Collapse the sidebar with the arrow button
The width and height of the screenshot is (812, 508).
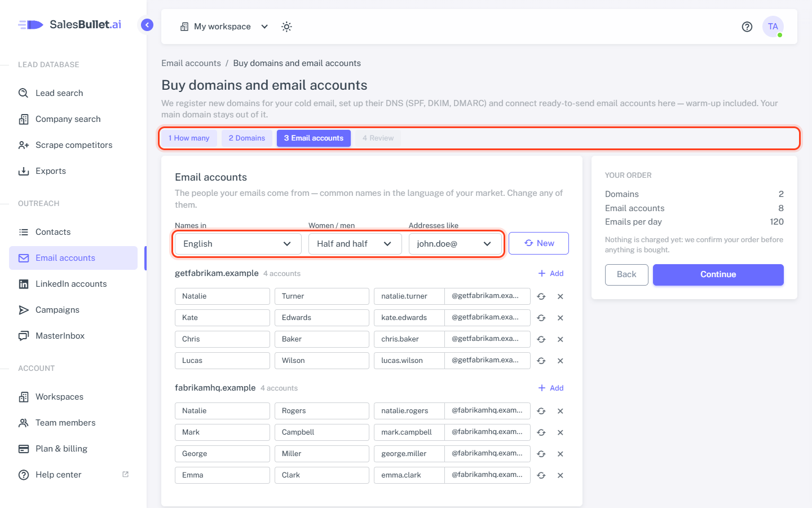tap(147, 25)
